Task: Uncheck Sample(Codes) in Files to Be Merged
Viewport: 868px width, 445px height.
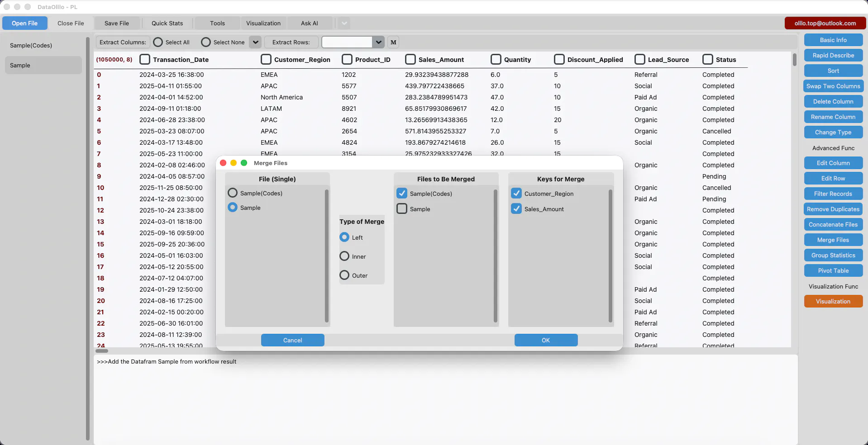Action: click(402, 193)
